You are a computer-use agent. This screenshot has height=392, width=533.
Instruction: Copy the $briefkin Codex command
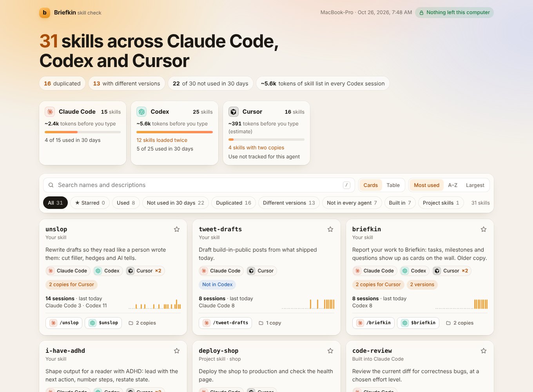pos(418,323)
